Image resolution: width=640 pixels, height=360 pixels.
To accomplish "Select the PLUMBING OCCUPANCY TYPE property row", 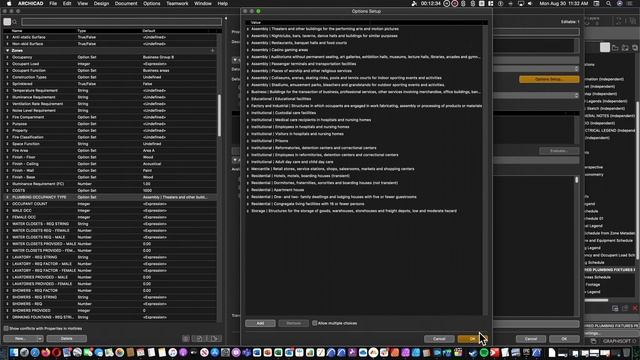I will [110, 197].
